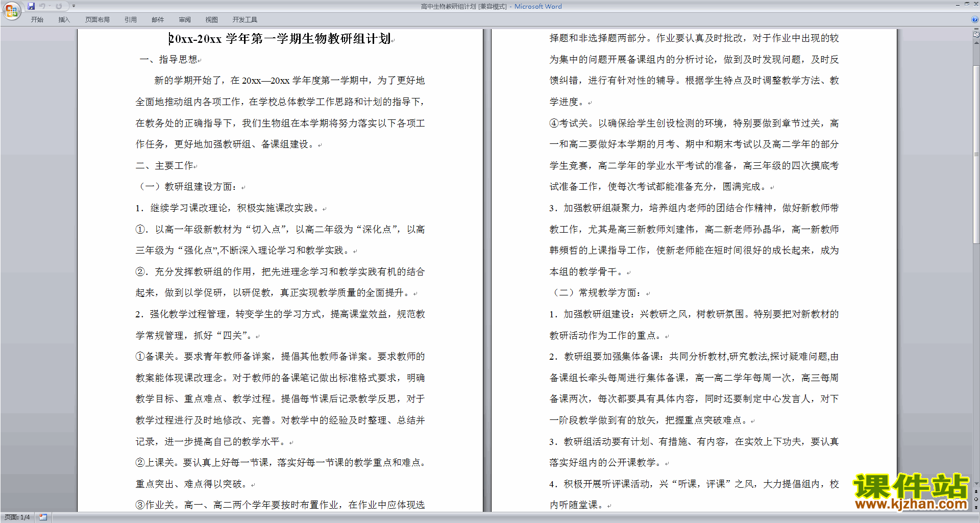Click the line 新的学期开始了
The width and height of the screenshot is (980, 523).
tap(289, 81)
